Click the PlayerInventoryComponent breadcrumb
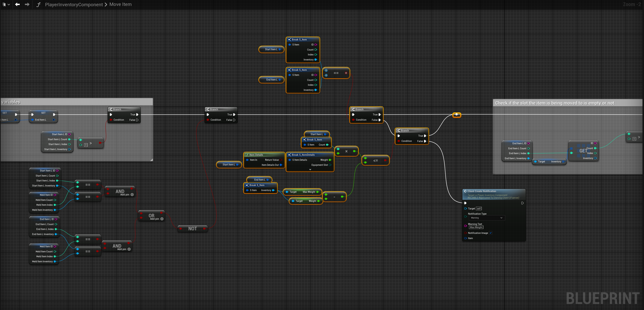Viewport: 644px width, 310px height. click(x=74, y=5)
